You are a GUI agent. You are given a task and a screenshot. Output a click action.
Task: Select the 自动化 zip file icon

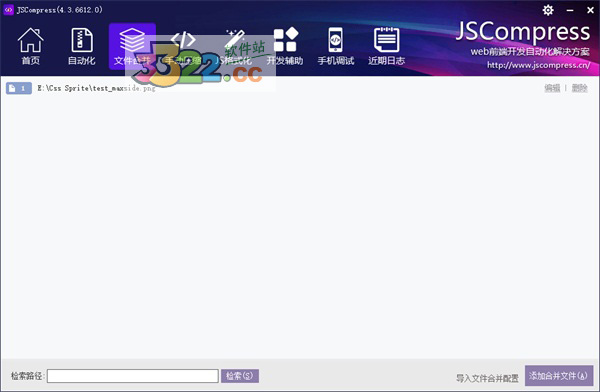82,40
